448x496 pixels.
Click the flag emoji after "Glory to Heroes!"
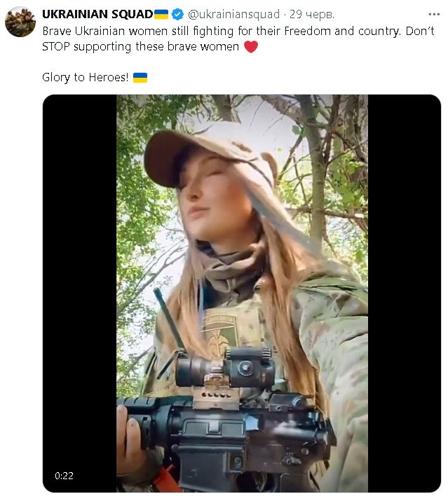coord(140,78)
